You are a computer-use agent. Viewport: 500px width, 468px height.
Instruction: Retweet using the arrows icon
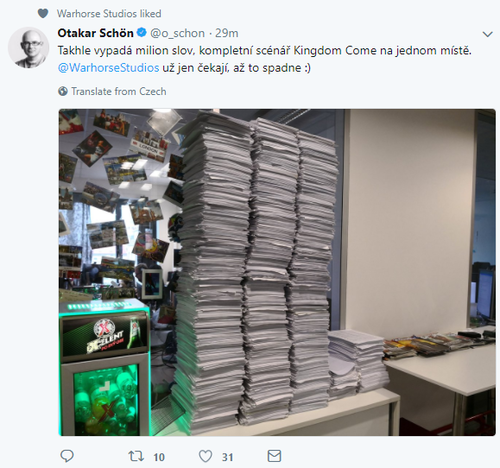[x=136, y=456]
